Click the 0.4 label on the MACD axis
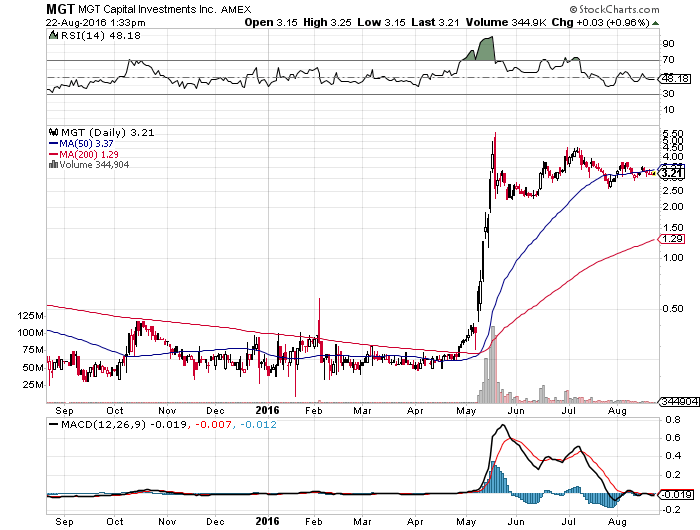Image resolution: width=700 pixels, height=530 pixels. tap(672, 456)
